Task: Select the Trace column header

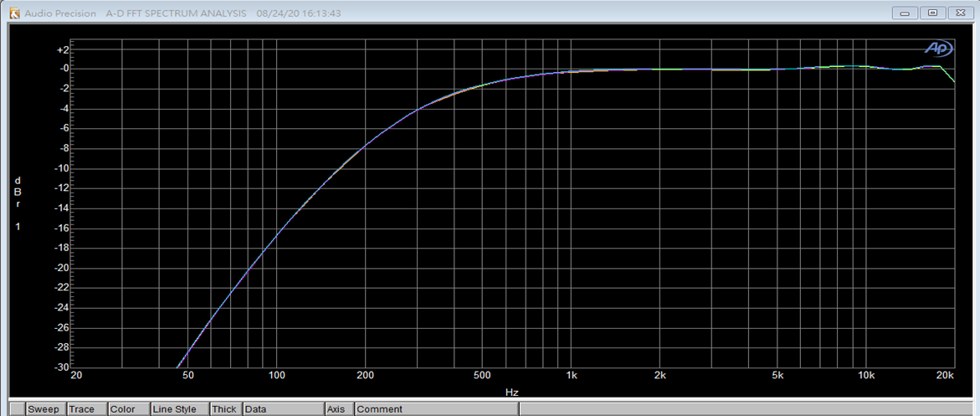Action: coord(82,409)
